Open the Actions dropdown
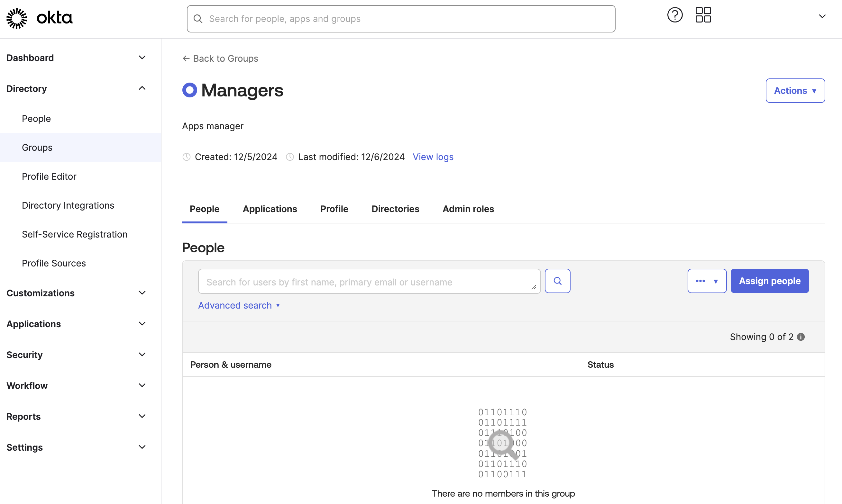The width and height of the screenshot is (842, 504). tap(795, 90)
